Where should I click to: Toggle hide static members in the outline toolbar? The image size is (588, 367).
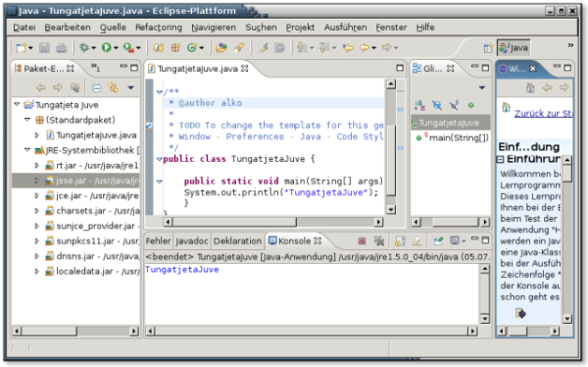(x=454, y=105)
